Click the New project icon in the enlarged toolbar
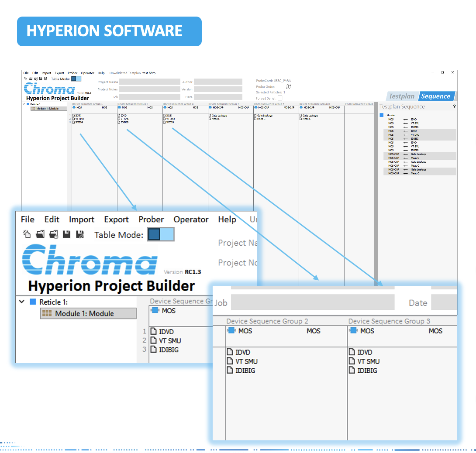The height and width of the screenshot is (453, 476). point(27,234)
